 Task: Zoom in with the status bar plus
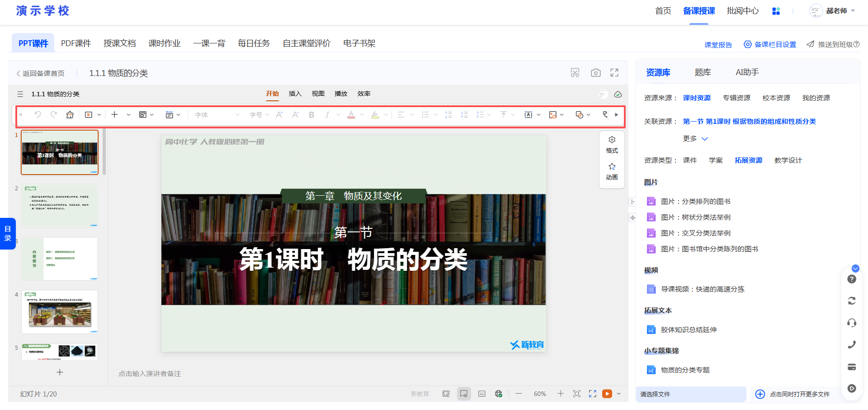tap(561, 394)
